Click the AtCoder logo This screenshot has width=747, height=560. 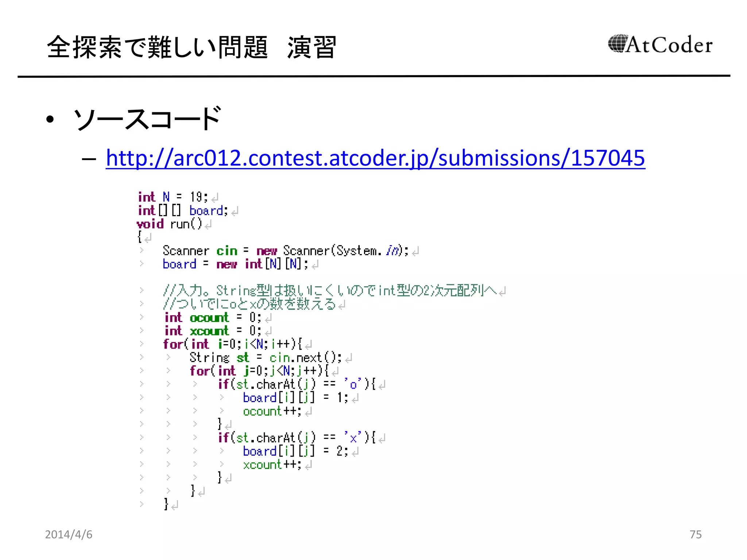(x=660, y=44)
